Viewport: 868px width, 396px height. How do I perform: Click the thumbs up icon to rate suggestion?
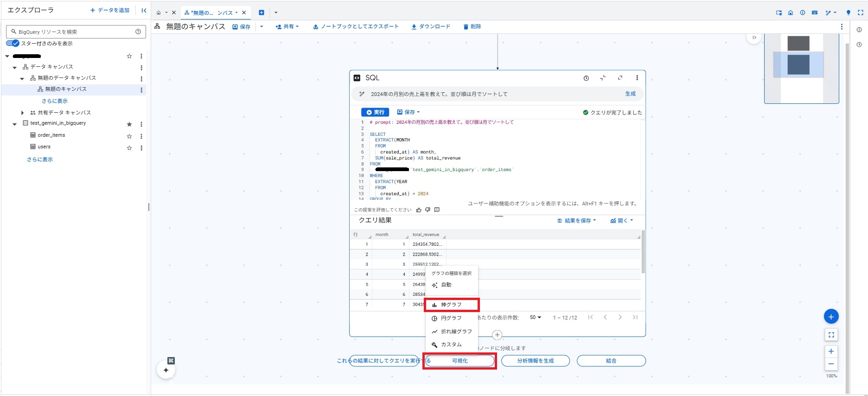[x=419, y=210]
